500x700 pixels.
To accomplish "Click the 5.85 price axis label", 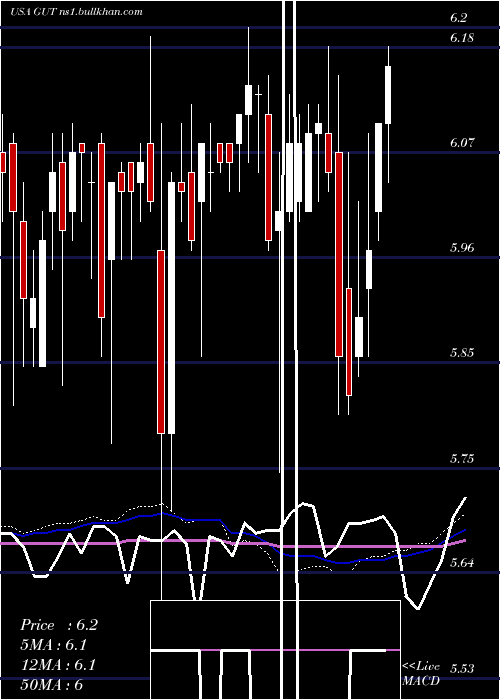I will [x=462, y=353].
